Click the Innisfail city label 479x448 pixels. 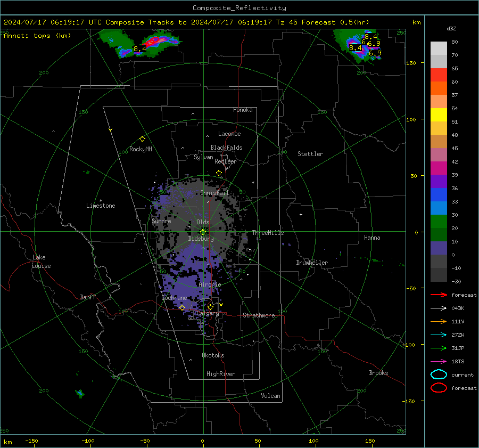tap(215, 193)
